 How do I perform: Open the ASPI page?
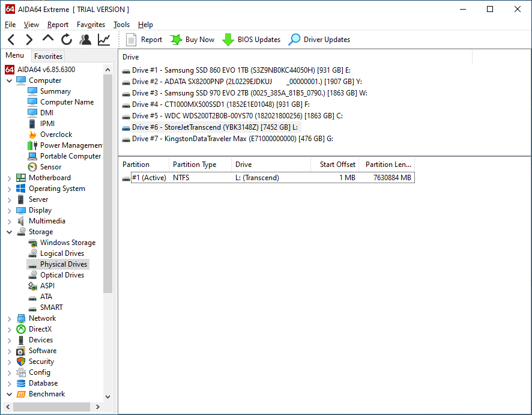47,286
